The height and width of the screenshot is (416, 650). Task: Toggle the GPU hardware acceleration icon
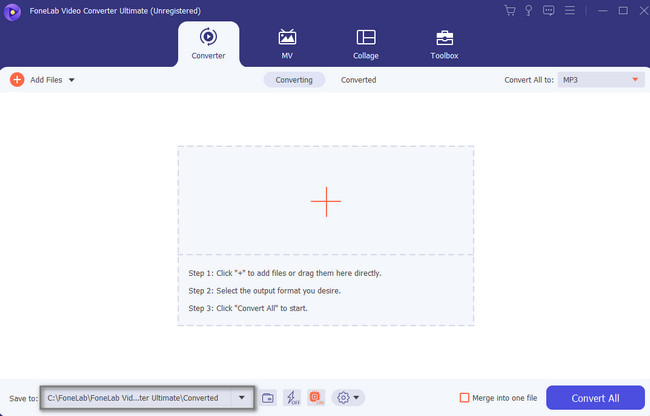point(316,398)
